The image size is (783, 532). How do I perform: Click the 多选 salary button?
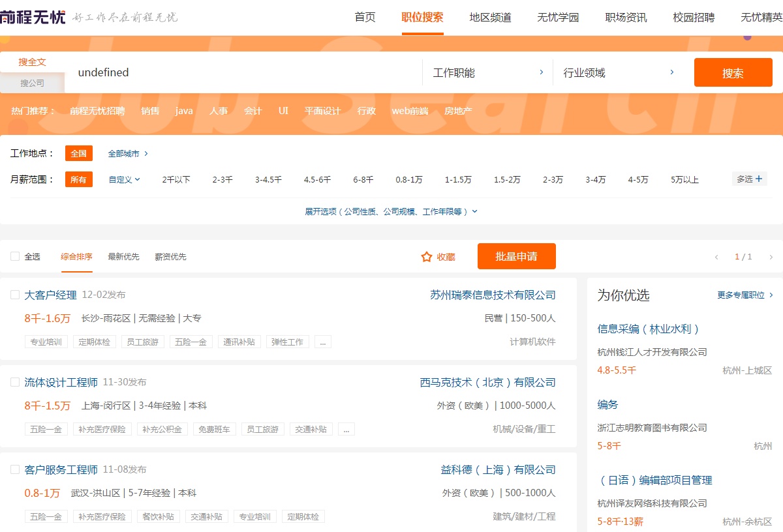pyautogui.click(x=750, y=179)
